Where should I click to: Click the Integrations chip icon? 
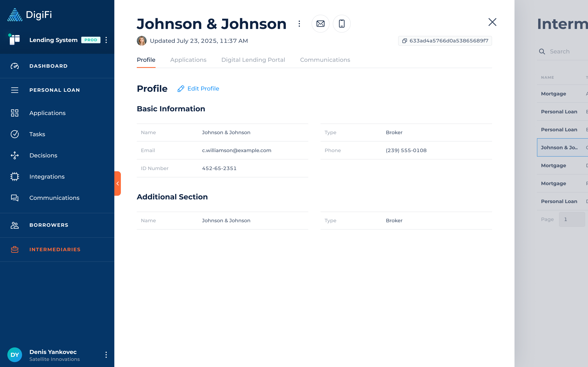click(x=14, y=176)
